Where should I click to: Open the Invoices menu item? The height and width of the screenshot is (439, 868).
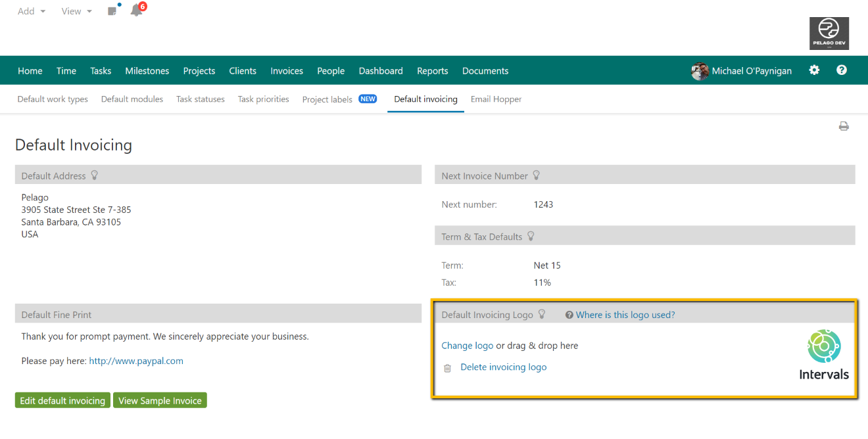287,71
